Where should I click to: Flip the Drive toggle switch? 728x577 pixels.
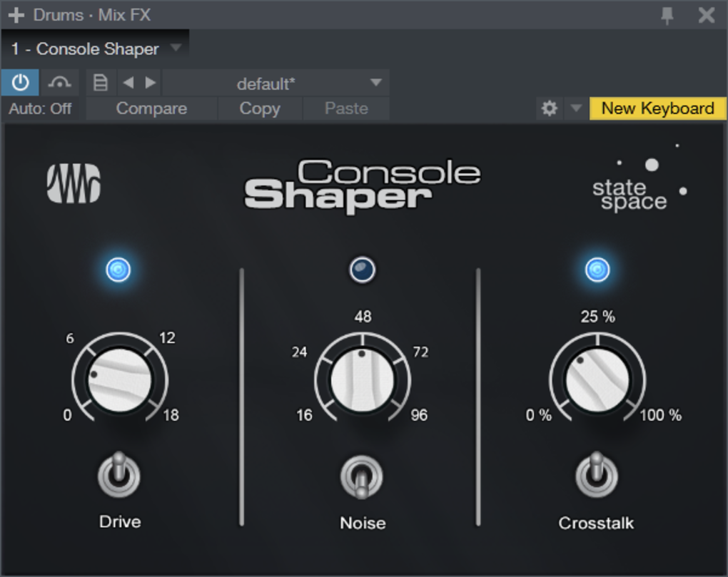119,475
